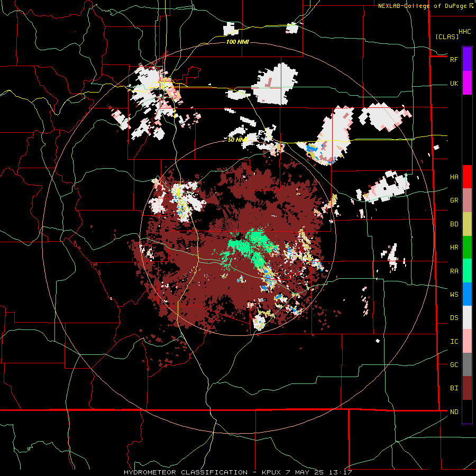Screen dimensions: 476x476
Task: Select the GR dusty-pink legend swatch
Action: click(x=467, y=200)
